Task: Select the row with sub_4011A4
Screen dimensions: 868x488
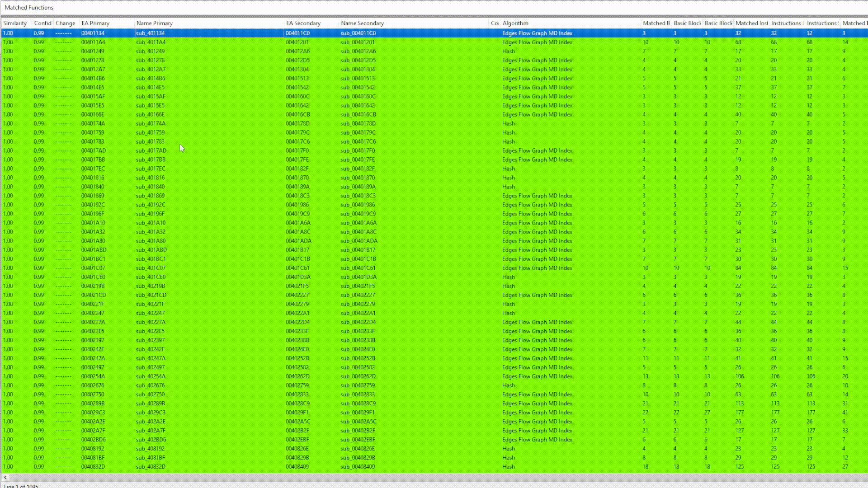Action: (434, 42)
